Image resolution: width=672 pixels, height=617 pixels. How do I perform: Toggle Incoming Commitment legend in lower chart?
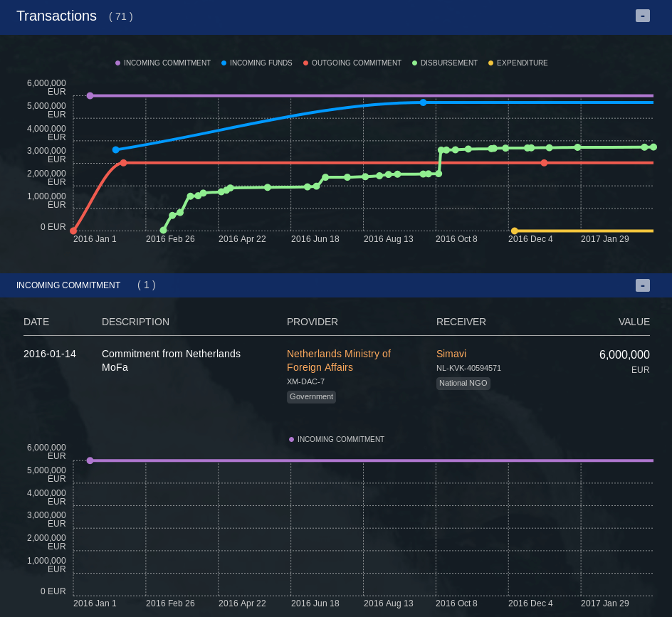[x=336, y=440]
